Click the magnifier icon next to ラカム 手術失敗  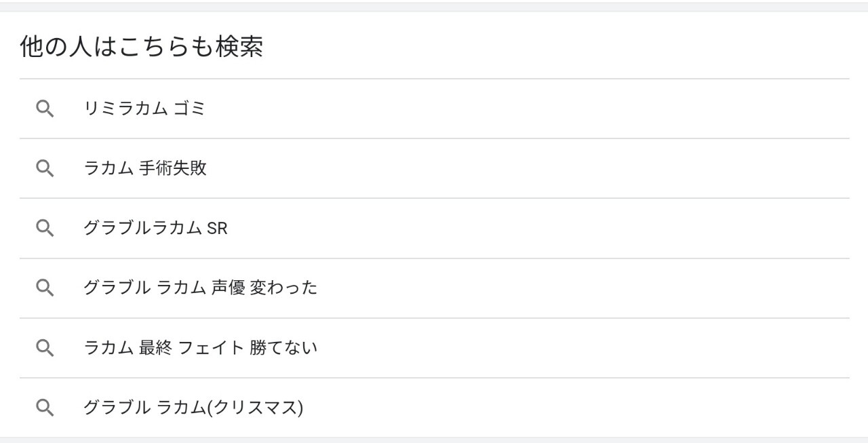(45, 168)
